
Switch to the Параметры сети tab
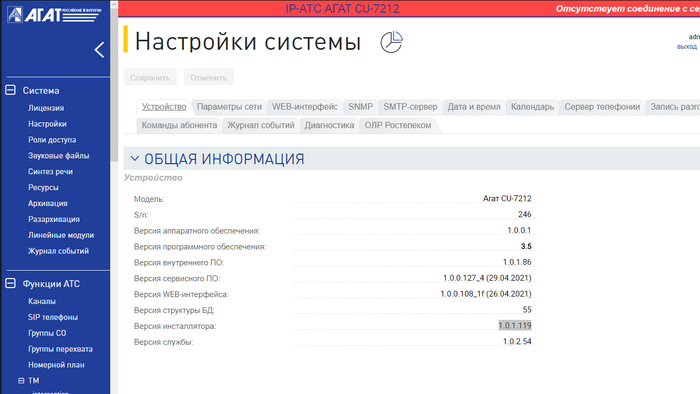coord(229,107)
